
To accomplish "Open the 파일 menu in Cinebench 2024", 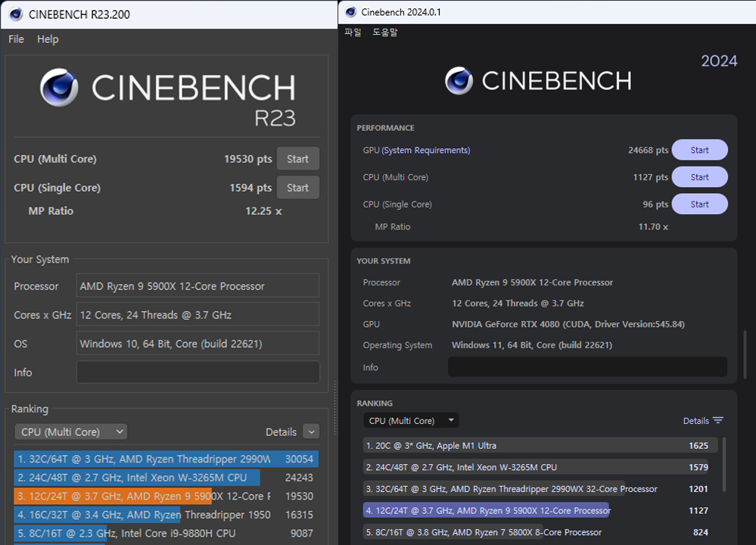I will (x=353, y=33).
